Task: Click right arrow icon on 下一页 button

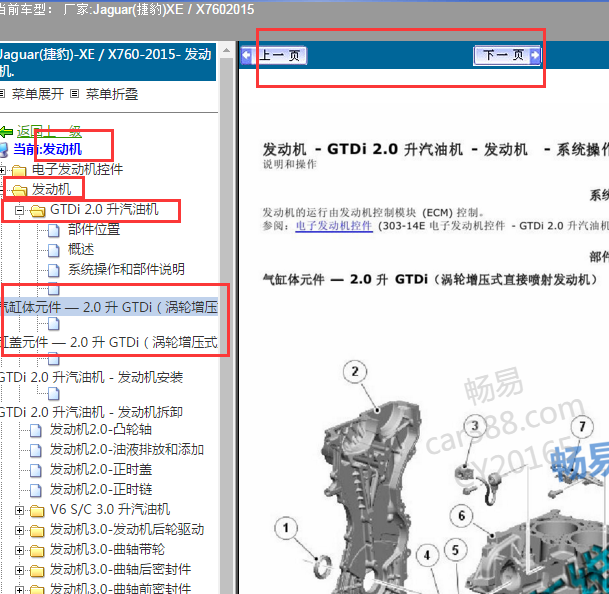Action: pyautogui.click(x=535, y=55)
